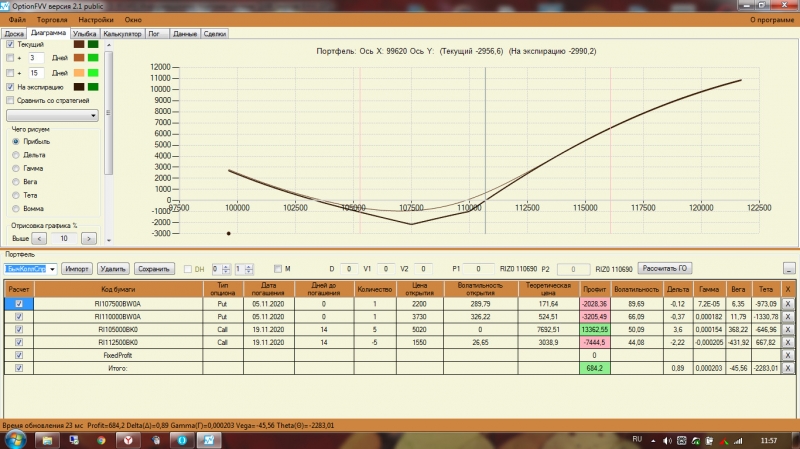
Task: Remove the RI105000BK0 row with X
Action: point(788,330)
